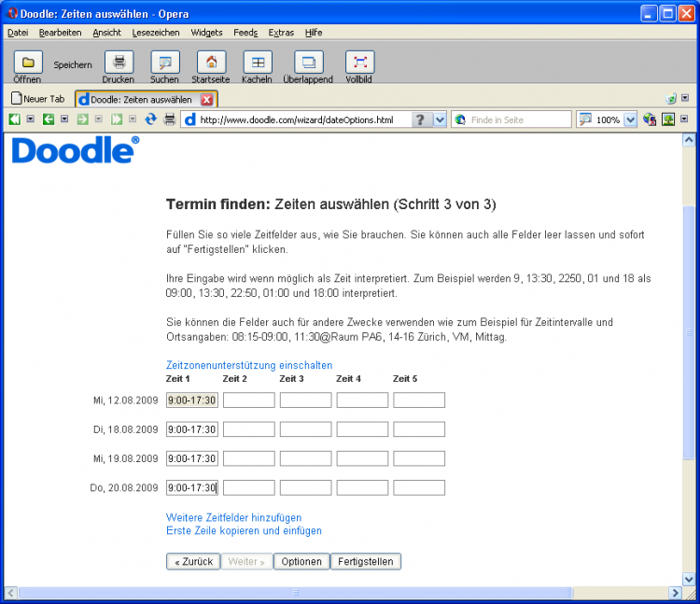Click the Zeit 1 field for Mi, 12.08.2009
This screenshot has height=604, width=700.
coord(192,400)
